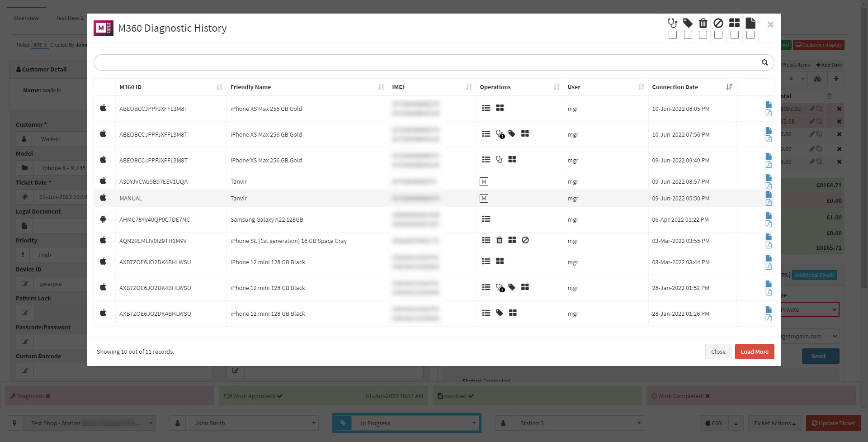Open the Private type dropdown
This screenshot has width=868, height=442.
click(x=809, y=310)
